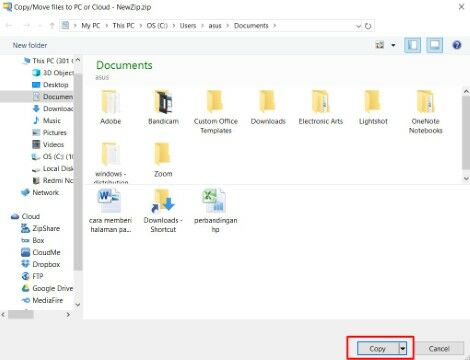Select Pictures in the sidebar
The width and height of the screenshot is (470, 360).
tap(49, 133)
